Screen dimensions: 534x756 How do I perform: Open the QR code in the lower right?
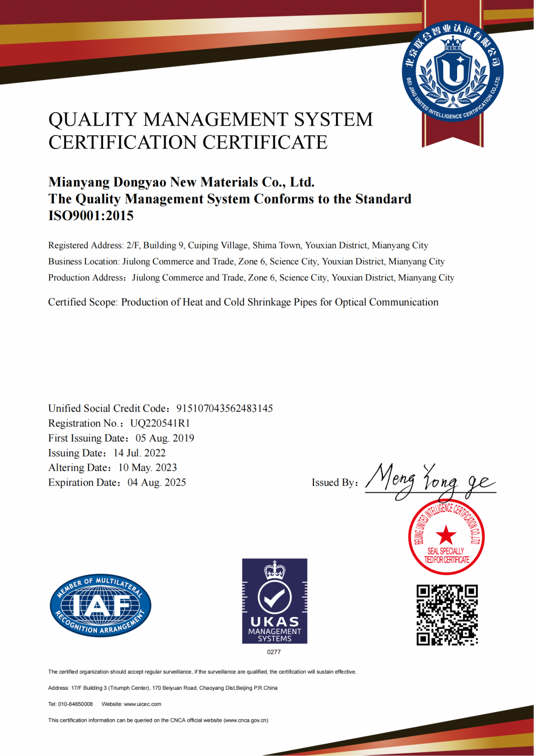(x=447, y=613)
